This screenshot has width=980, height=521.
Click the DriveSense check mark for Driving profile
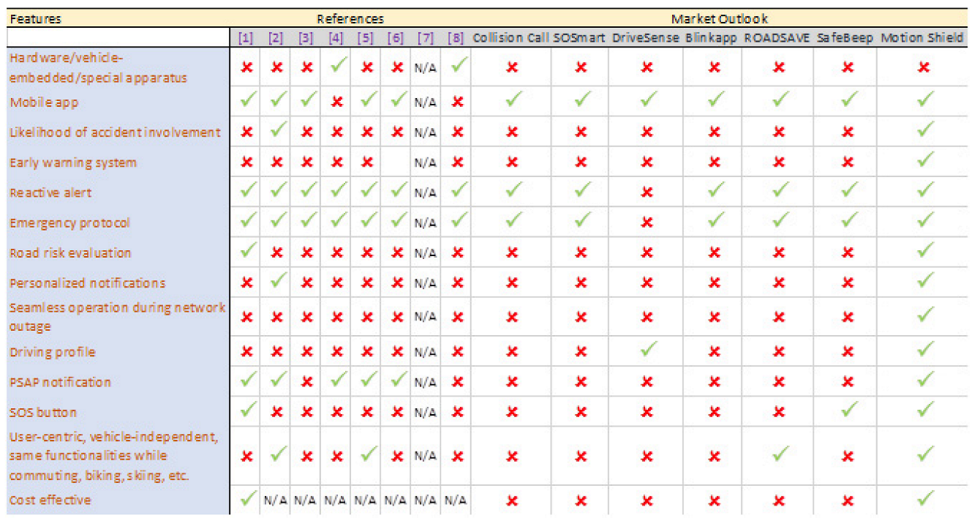[x=647, y=351]
